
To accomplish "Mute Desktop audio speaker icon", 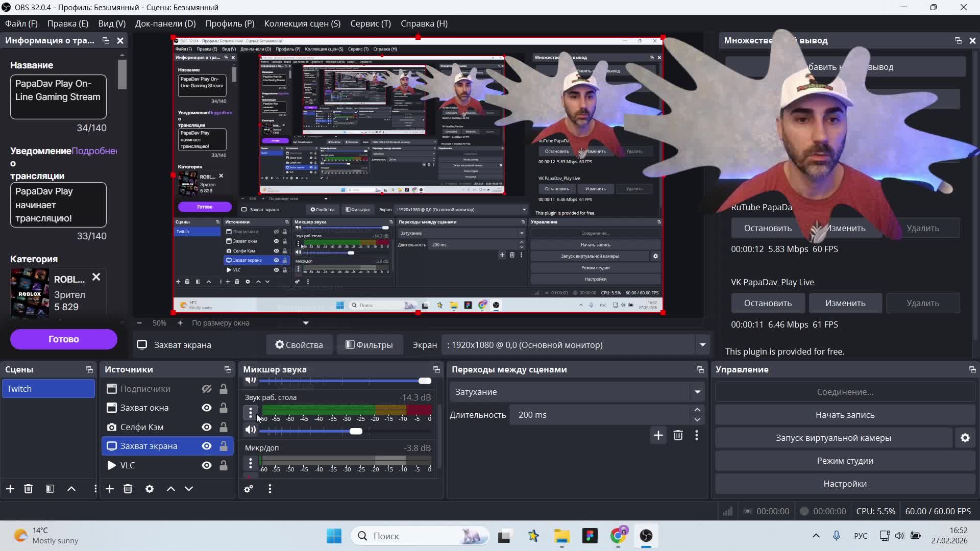I will [x=250, y=430].
